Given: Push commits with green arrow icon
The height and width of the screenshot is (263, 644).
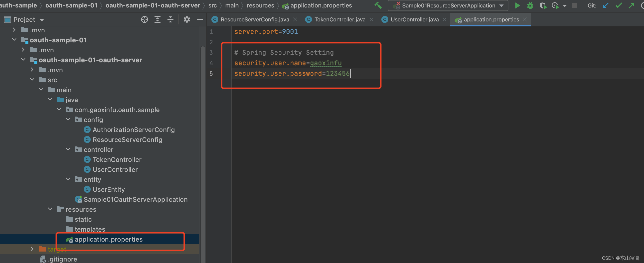Looking at the screenshot, I should (x=631, y=5).
